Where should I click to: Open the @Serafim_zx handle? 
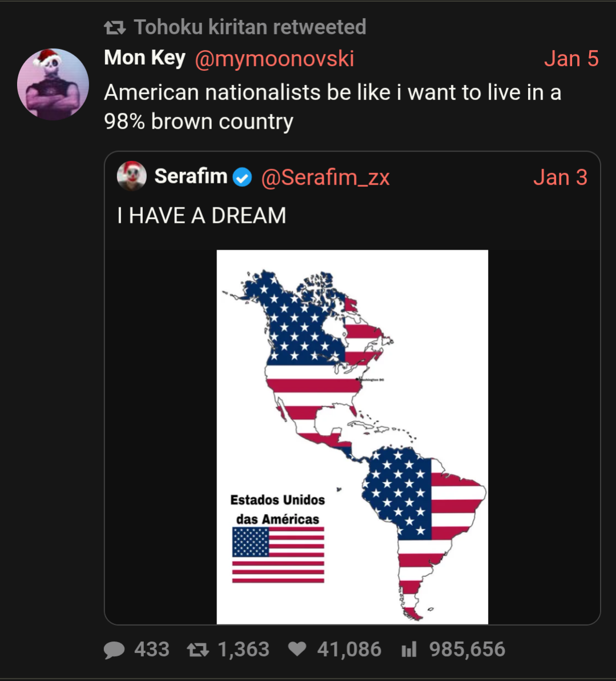click(x=325, y=178)
